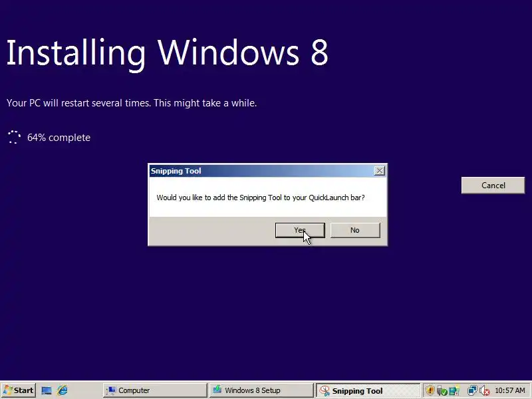
Task: Close the Snipping Tool dialog with X
Action: coord(379,171)
